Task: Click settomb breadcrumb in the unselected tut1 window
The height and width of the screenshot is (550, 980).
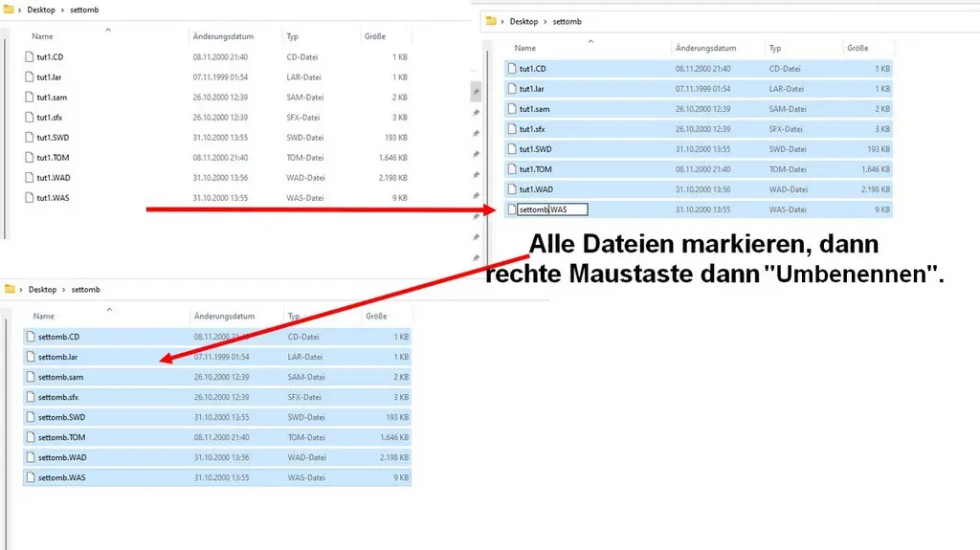Action: coord(84,10)
